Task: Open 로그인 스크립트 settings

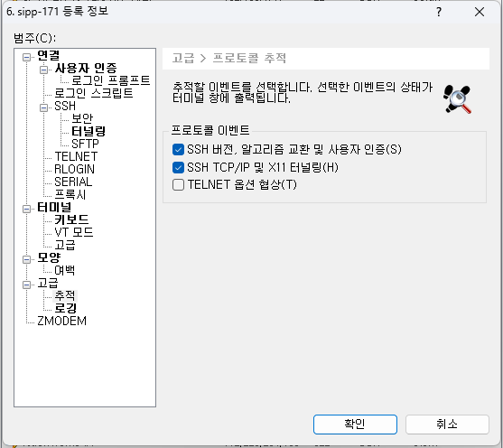Action: tap(93, 93)
